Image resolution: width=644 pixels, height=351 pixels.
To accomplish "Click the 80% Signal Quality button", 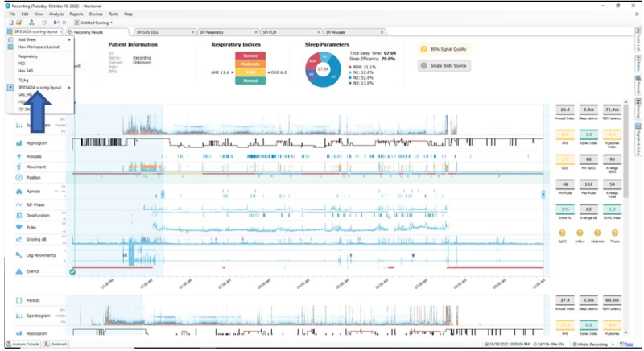I will click(x=444, y=49).
